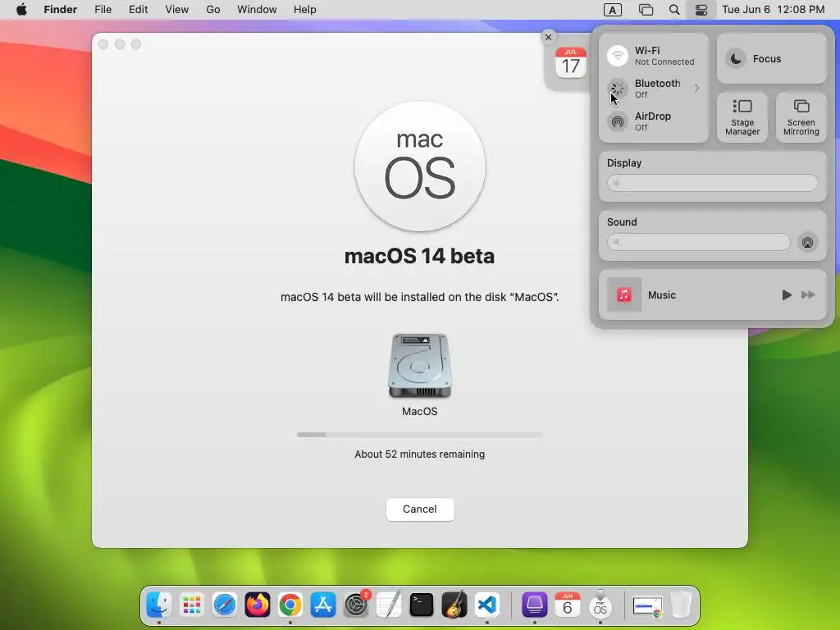Click the keyboard input source icon
Viewport: 840px width, 630px height.
pyautogui.click(x=612, y=10)
